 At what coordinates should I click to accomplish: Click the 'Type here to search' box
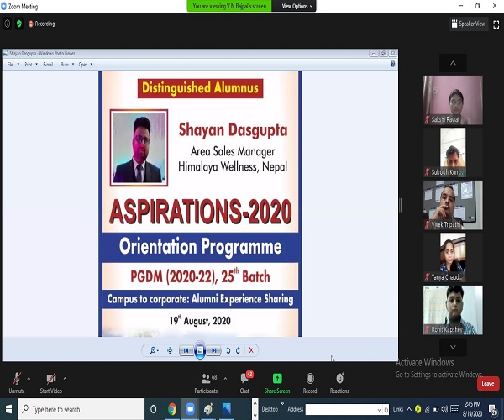tap(81, 409)
